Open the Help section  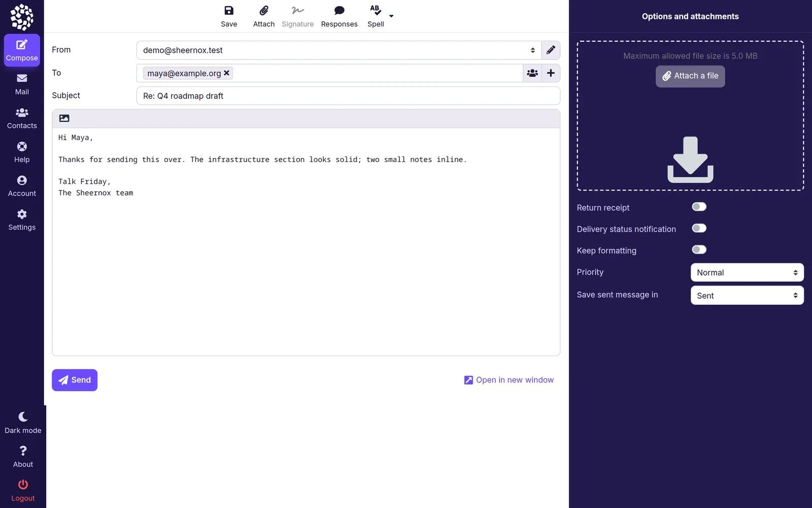(22, 152)
